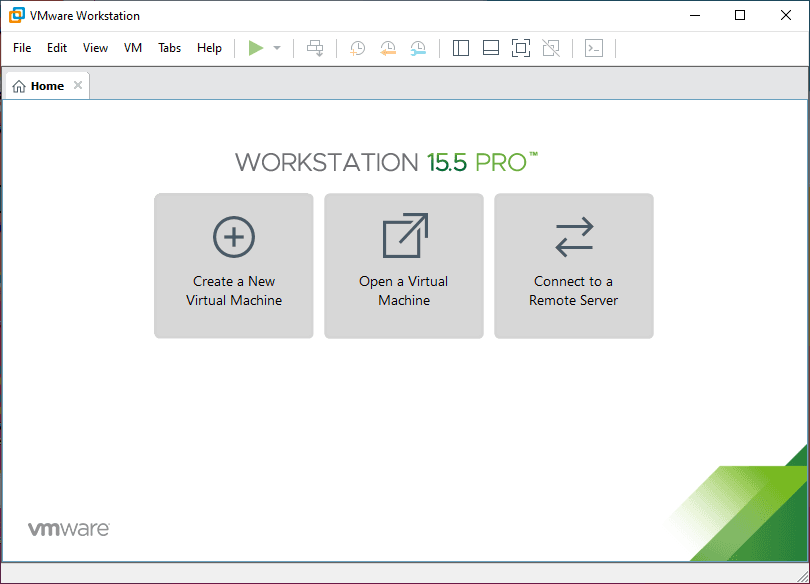Open the File menu
810x584 pixels.
click(22, 48)
